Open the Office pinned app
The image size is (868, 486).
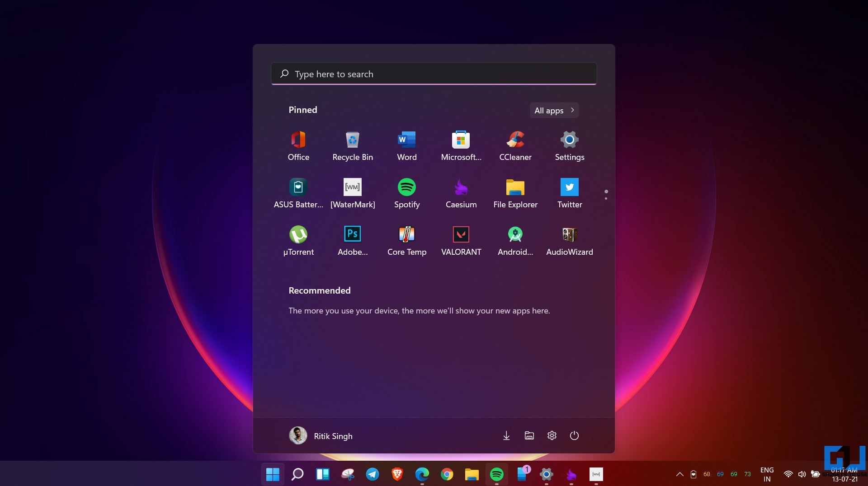[x=298, y=146]
